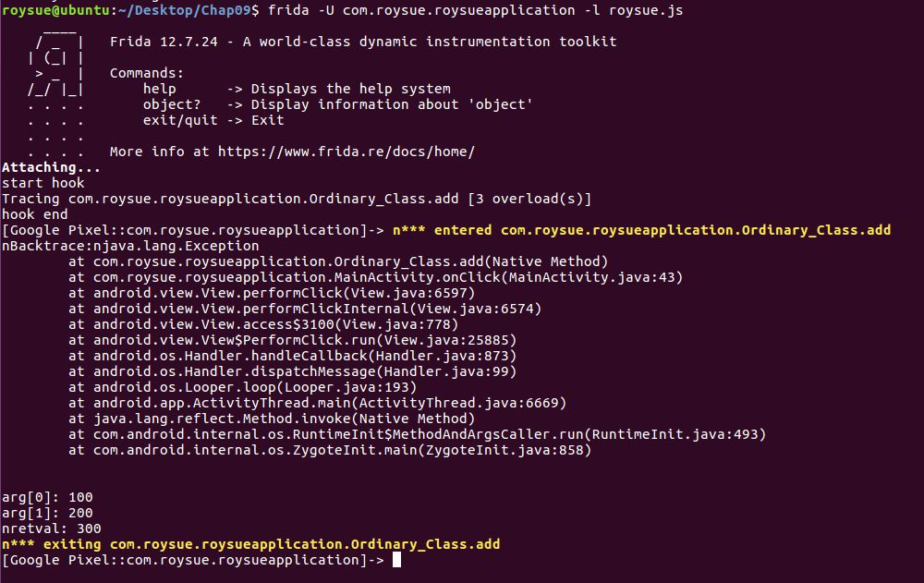Click the 'arg[0]: 100' line
The width and height of the screenshot is (924, 583).
coord(47,497)
